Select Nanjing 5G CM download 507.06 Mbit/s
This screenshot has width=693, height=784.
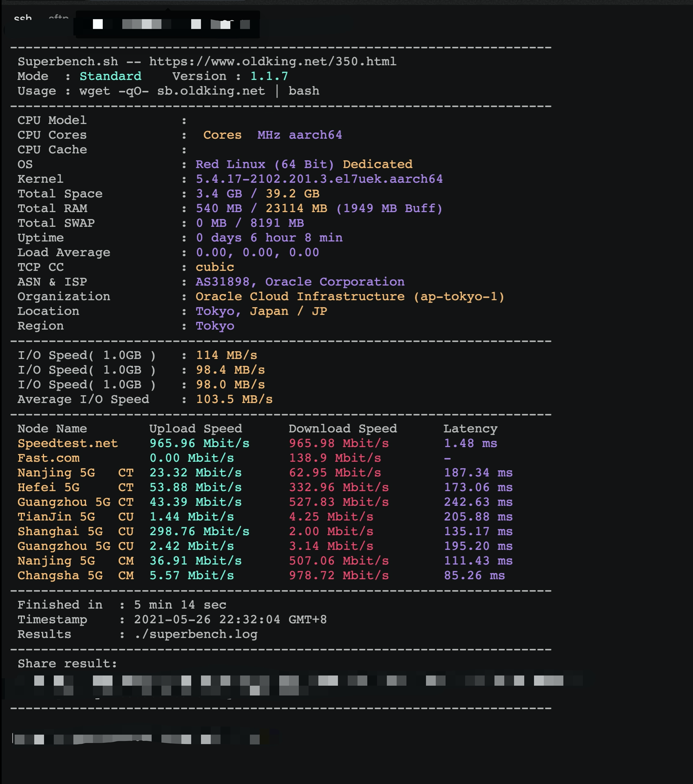click(x=339, y=561)
